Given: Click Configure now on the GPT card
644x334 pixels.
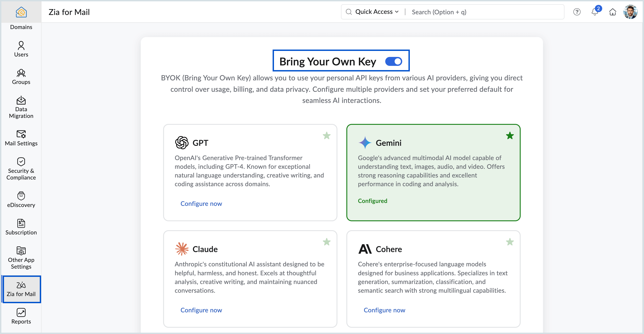Looking at the screenshot, I should tap(201, 203).
